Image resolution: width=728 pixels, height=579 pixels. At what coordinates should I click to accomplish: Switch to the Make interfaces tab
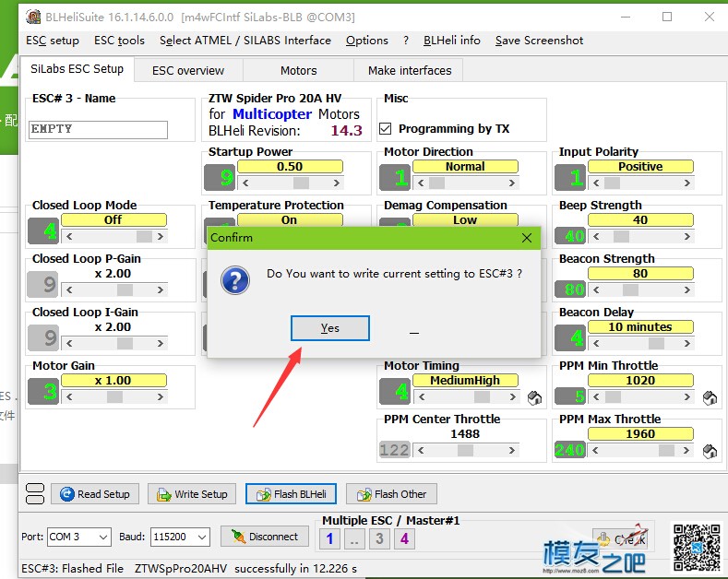point(410,70)
